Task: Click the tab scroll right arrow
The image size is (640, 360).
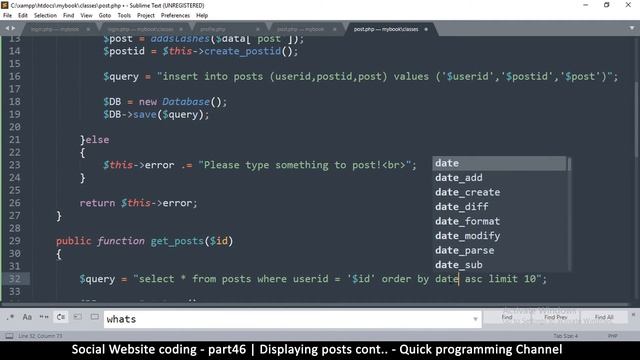Action: coord(13,28)
